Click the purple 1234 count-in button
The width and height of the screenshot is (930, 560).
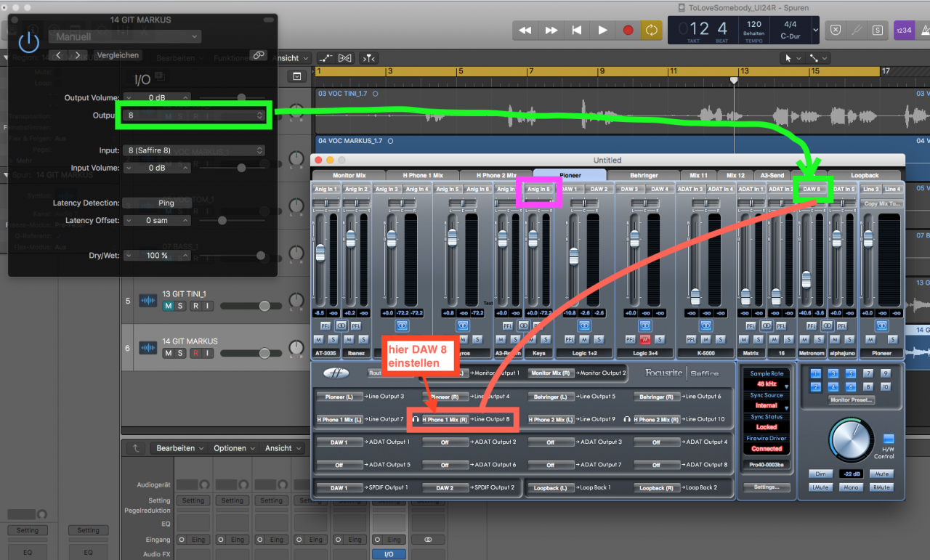[904, 30]
